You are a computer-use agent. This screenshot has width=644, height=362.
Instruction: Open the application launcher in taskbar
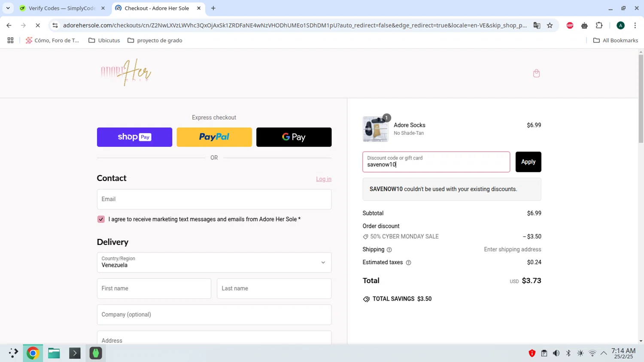[x=13, y=353]
